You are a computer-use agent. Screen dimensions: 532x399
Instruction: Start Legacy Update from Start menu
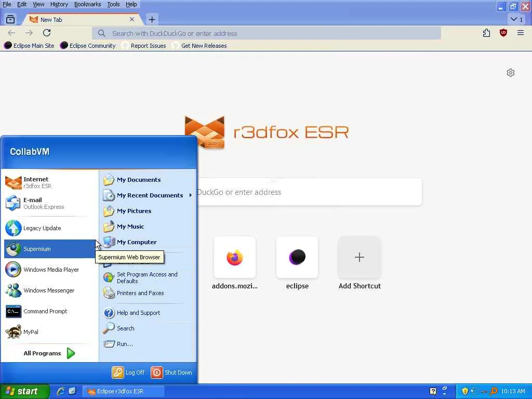pyautogui.click(x=50, y=228)
